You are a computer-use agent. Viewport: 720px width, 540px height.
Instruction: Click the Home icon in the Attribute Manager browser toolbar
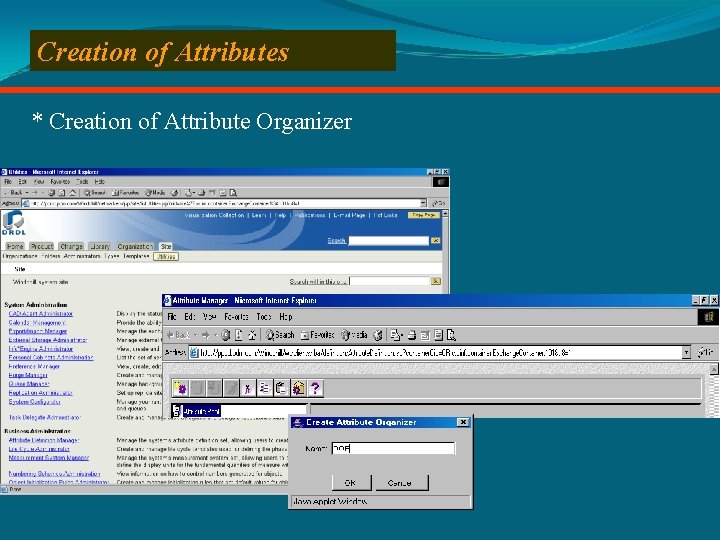(x=252, y=335)
